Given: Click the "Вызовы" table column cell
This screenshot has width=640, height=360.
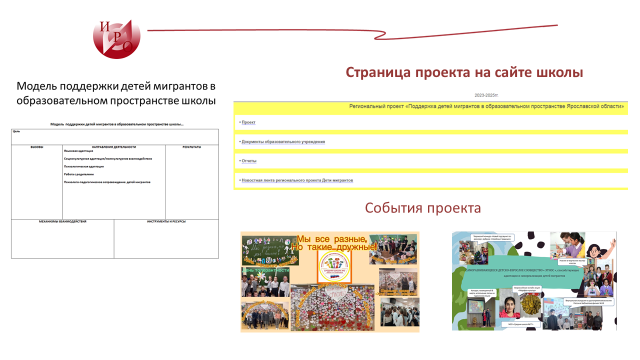Looking at the screenshot, I should (37, 182).
